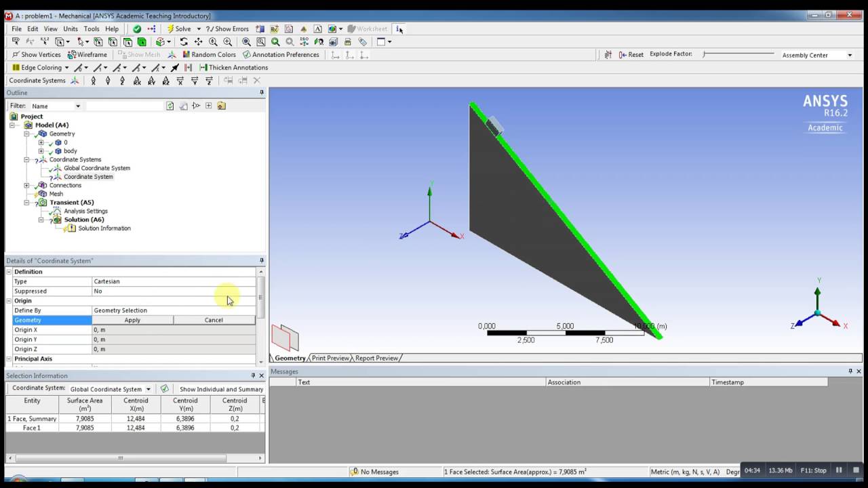Click the Explode Factor slider
Viewport: 868px width, 488px height.
pyautogui.click(x=738, y=54)
